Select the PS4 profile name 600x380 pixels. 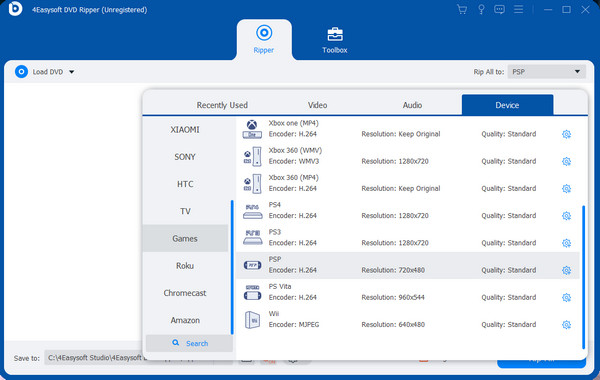coord(275,205)
